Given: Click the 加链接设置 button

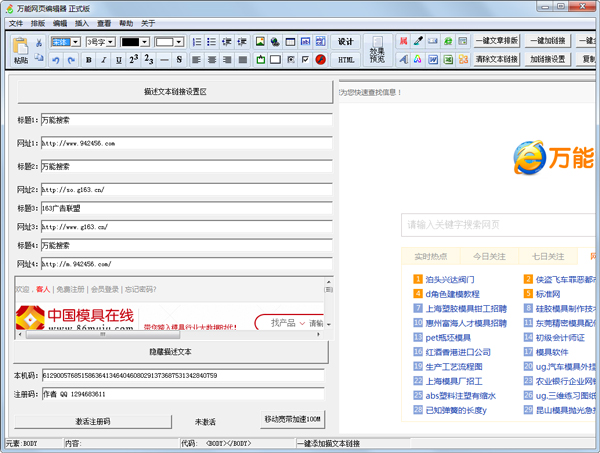Looking at the screenshot, I should pyautogui.click(x=548, y=59).
